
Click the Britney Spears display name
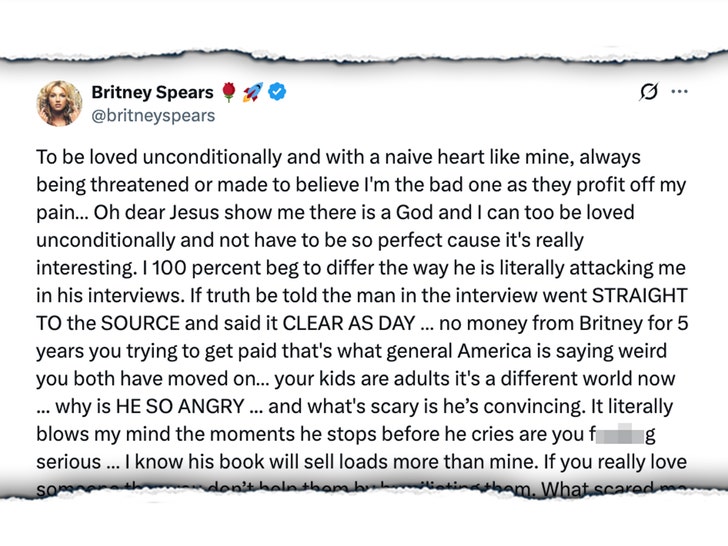tap(152, 92)
